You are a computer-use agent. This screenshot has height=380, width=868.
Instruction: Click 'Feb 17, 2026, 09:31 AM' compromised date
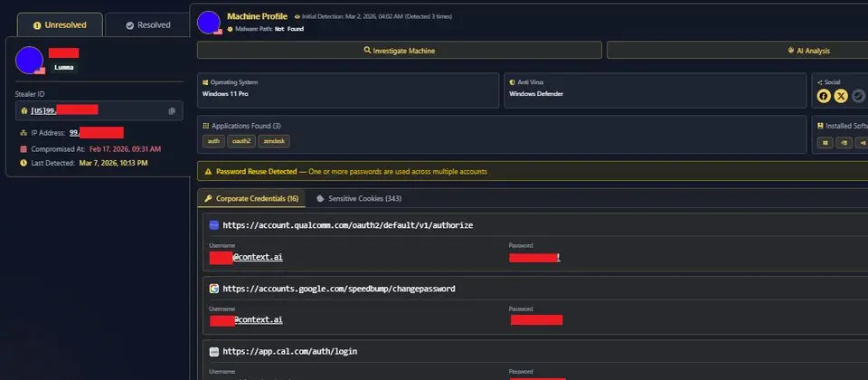(x=125, y=149)
